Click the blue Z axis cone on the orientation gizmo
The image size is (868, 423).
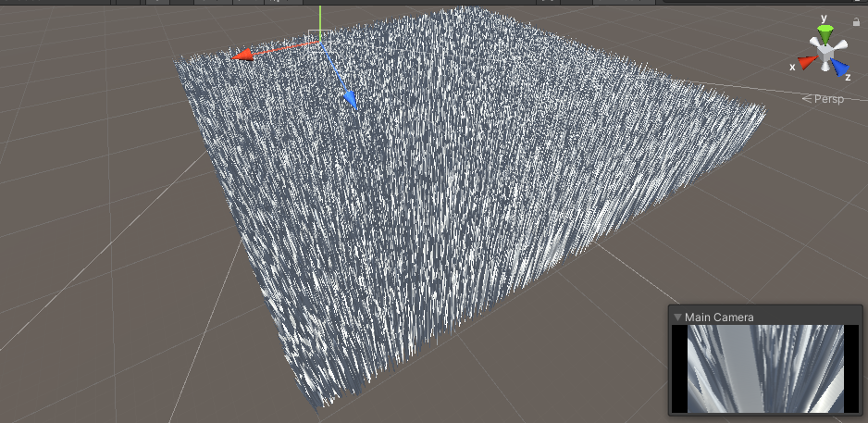(x=839, y=67)
